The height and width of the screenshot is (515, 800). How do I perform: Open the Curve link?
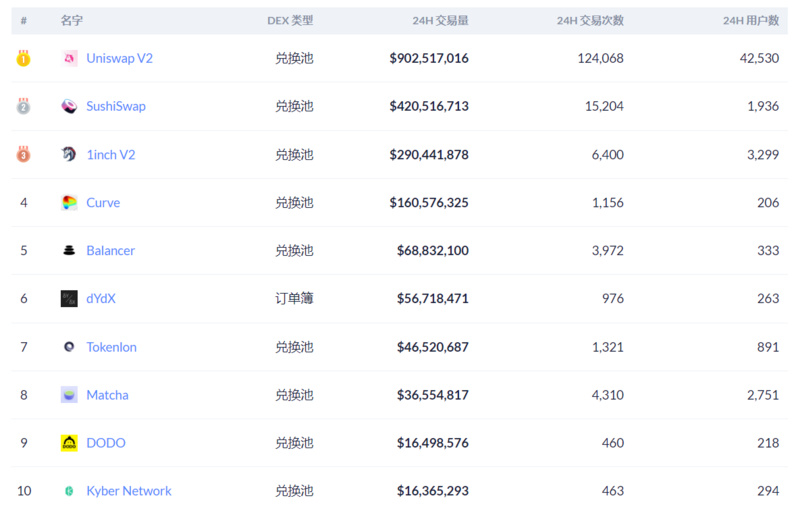[x=103, y=203]
